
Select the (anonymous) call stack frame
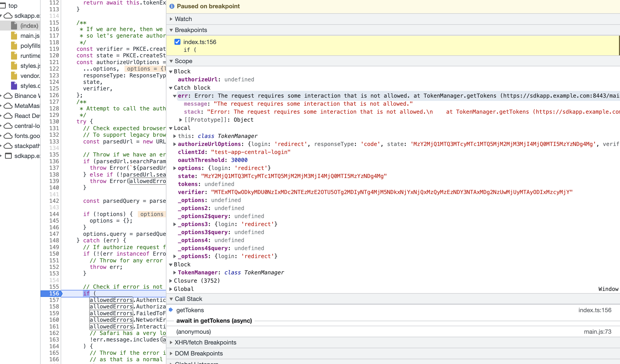tap(193, 332)
